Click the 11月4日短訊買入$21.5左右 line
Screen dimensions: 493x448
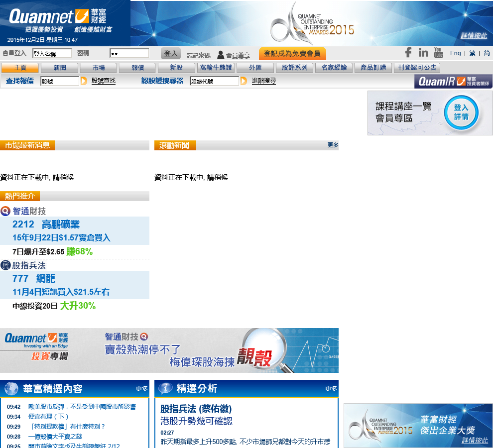pos(61,292)
